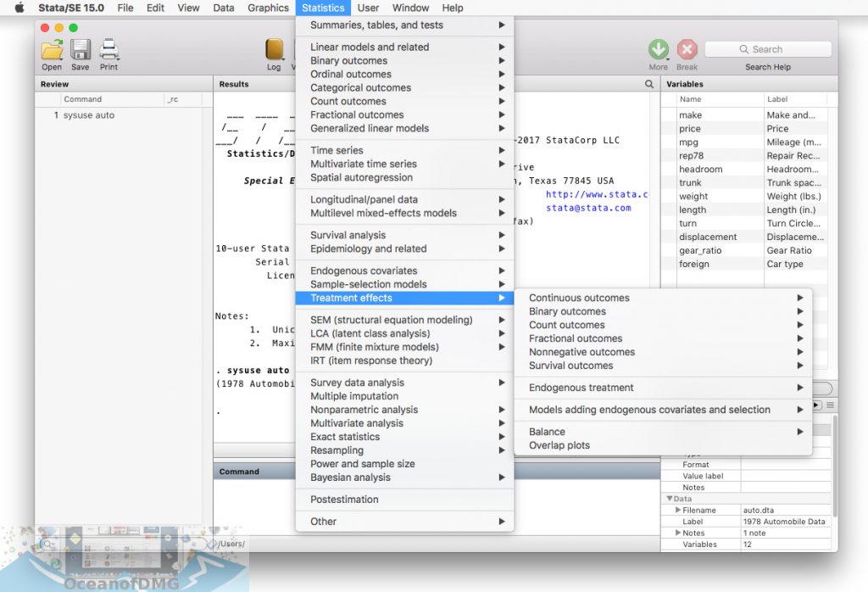Viewport: 868px width, 592px height.
Task: Select Postestimation menu item
Action: click(404, 500)
